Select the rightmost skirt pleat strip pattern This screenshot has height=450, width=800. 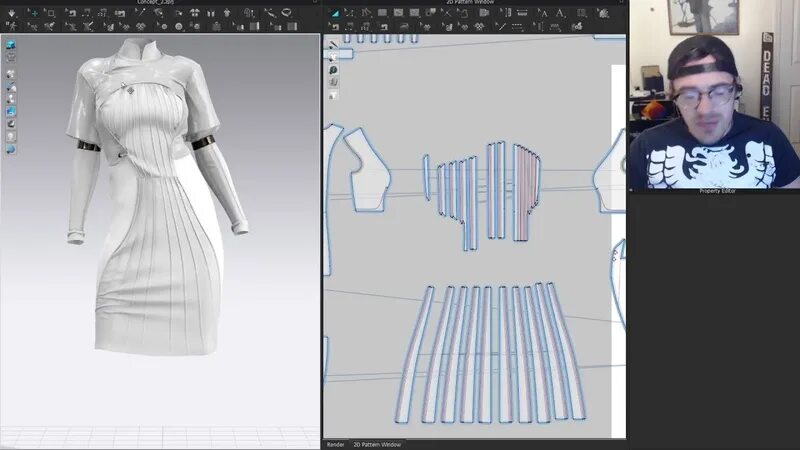click(567, 352)
